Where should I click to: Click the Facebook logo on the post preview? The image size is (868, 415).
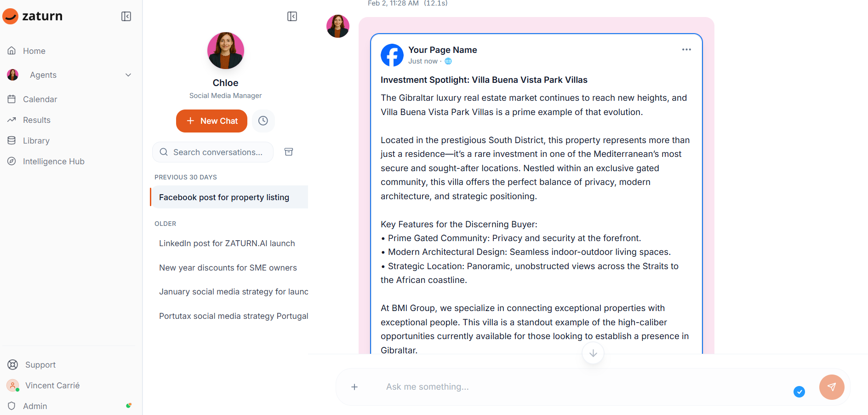point(392,55)
